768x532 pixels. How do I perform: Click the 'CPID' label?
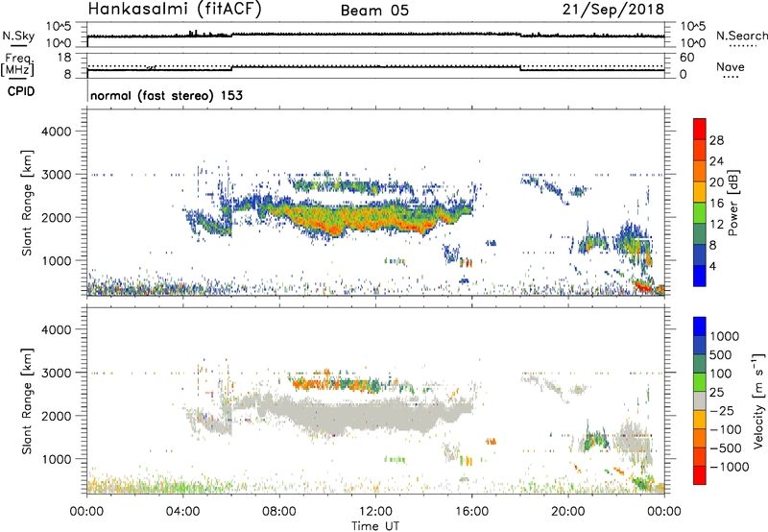21,91
